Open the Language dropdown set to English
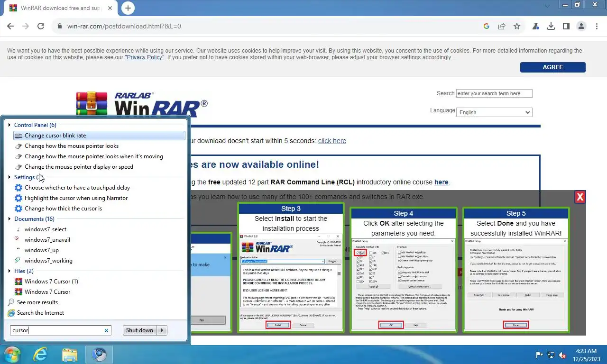The height and width of the screenshot is (364, 607). pos(494,112)
